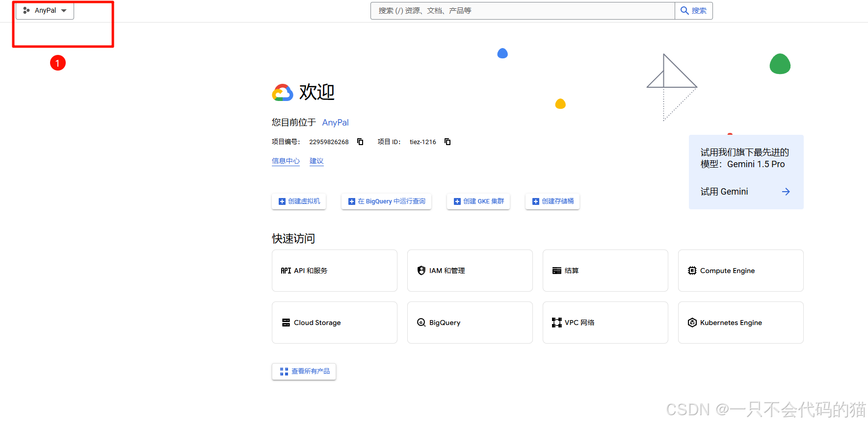Click the 创建虚拟机 button
Viewport: 868px width, 424px height.
[x=299, y=201]
